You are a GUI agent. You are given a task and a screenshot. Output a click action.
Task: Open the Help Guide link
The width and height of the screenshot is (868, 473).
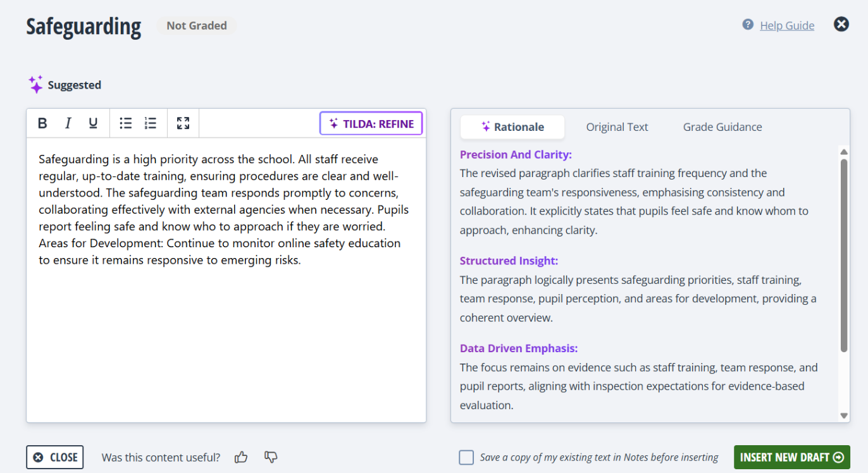pos(787,25)
